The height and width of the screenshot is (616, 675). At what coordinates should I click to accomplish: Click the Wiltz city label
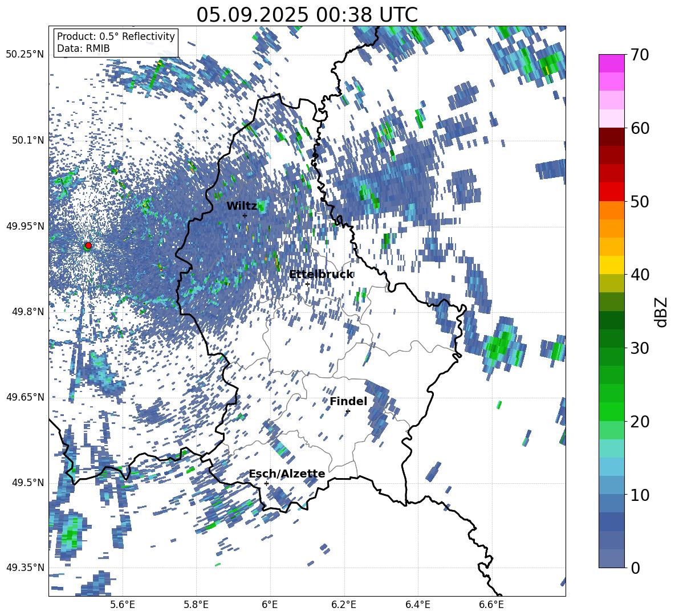click(x=242, y=206)
